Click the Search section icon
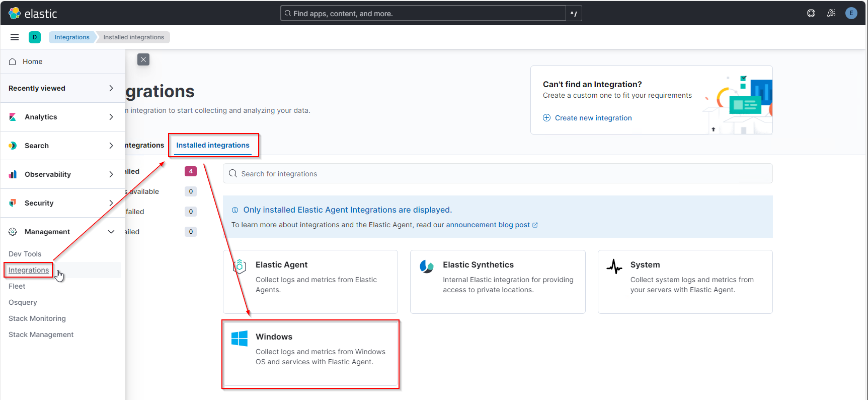The width and height of the screenshot is (868, 400). tap(13, 146)
